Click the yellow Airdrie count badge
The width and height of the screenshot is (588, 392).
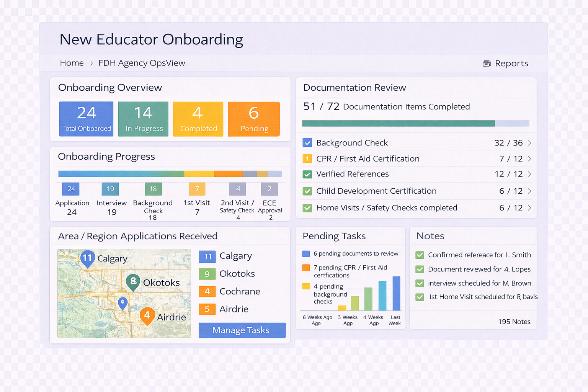pos(207,309)
